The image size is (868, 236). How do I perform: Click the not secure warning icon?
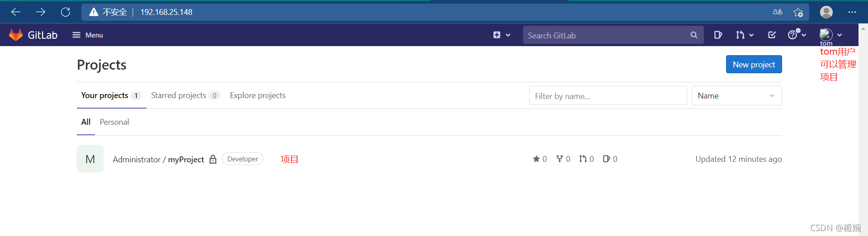94,12
